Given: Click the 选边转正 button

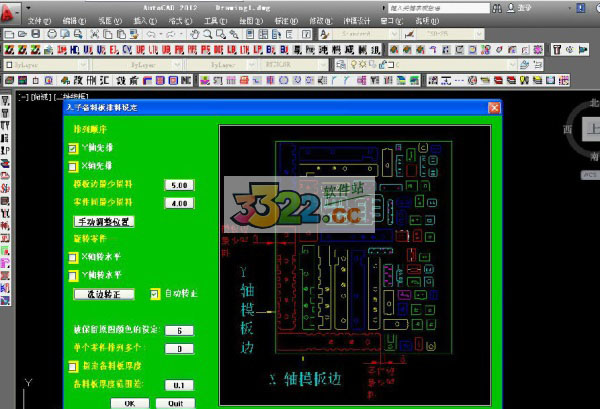Looking at the screenshot, I should [104, 294].
